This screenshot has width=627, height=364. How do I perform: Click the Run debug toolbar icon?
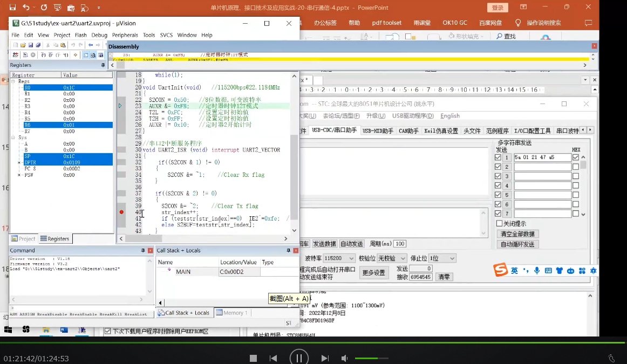click(x=25, y=55)
